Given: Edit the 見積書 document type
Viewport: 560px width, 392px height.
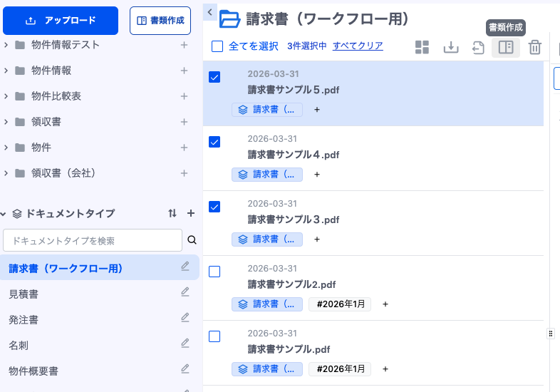Looking at the screenshot, I should click(185, 292).
